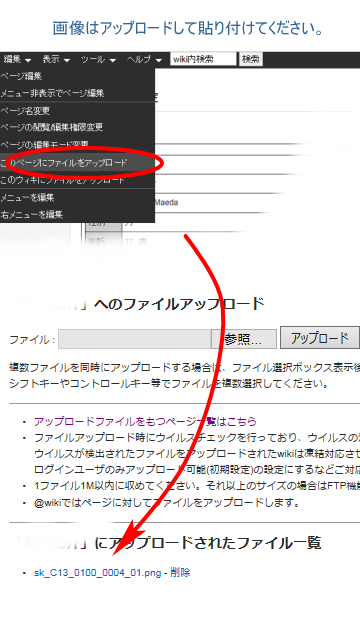Select ページ名変更 menu entry
Screen dimensions: 360x640
point(77,111)
